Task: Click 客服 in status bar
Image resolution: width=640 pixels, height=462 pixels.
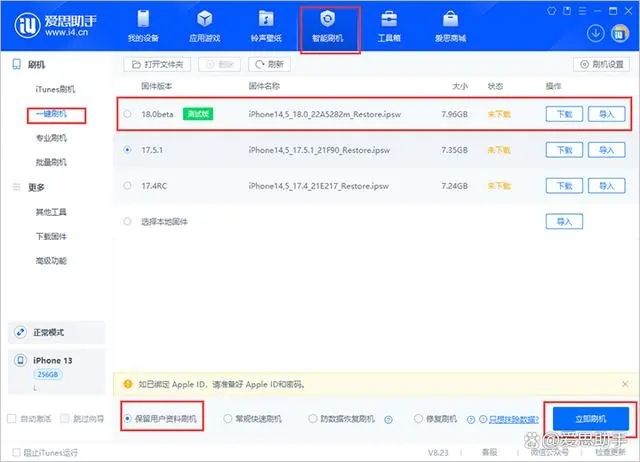Action: point(489,452)
